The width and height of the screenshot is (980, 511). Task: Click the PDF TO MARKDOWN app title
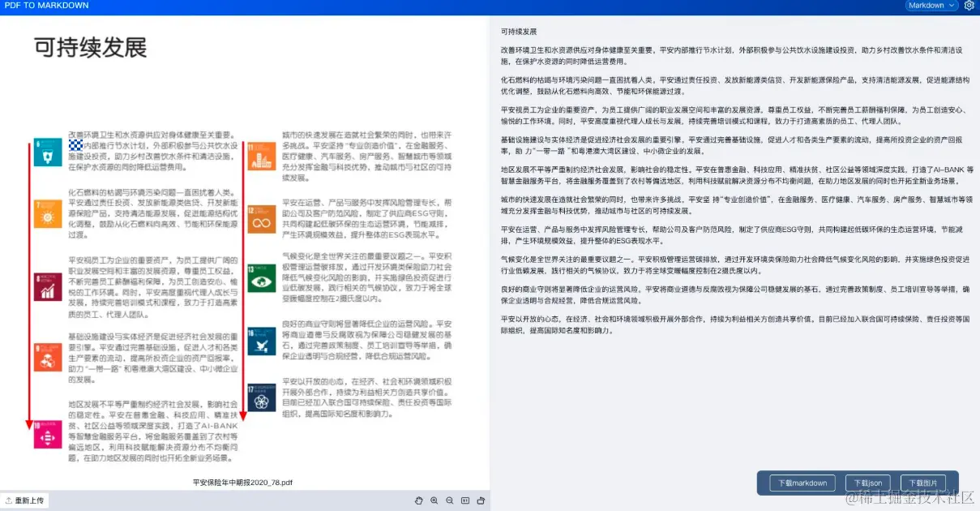pos(39,6)
